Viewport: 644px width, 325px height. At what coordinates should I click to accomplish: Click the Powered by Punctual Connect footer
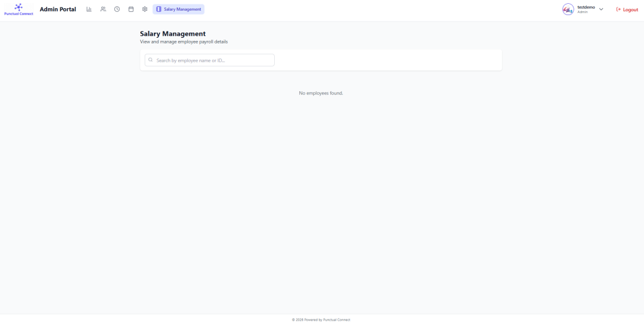(321, 319)
